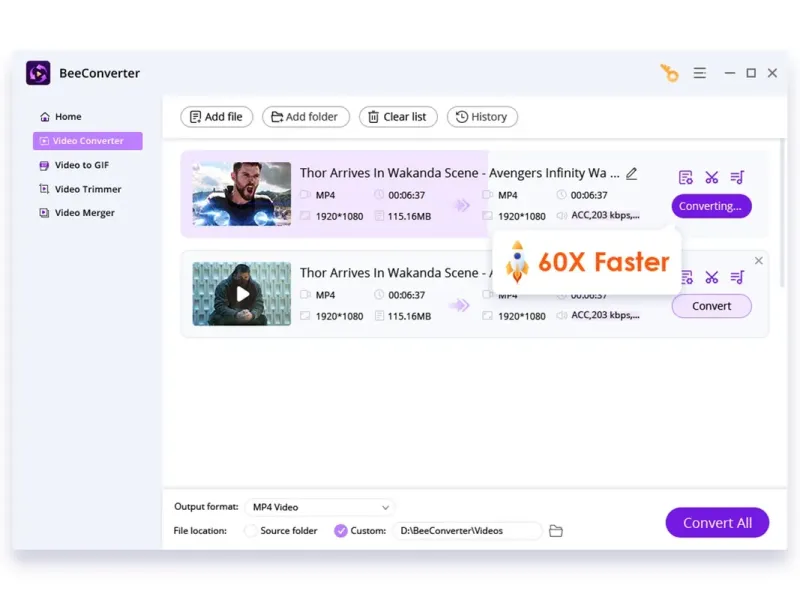
Task: Click the Convert All button
Action: coord(717,522)
